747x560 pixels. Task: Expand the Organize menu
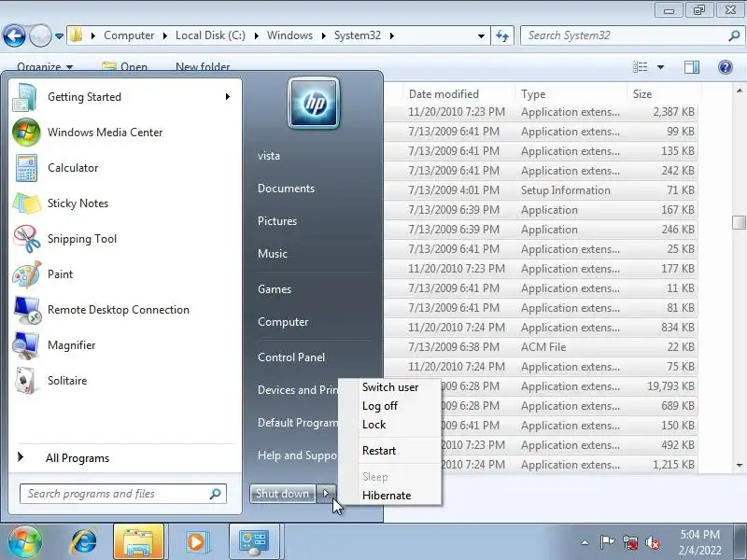coord(45,67)
